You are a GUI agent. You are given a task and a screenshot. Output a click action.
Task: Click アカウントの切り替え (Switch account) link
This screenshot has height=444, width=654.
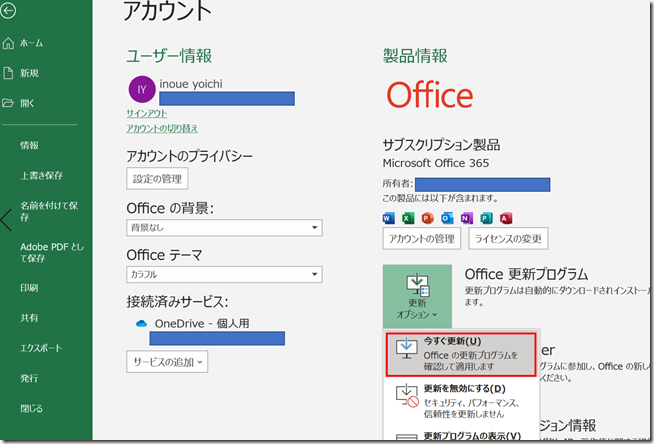162,128
